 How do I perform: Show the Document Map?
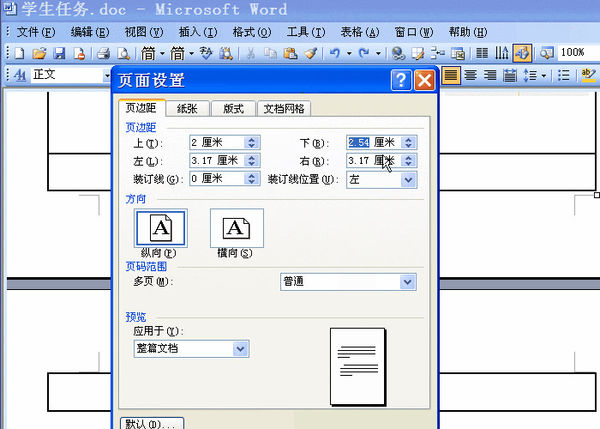pyautogui.click(x=547, y=53)
